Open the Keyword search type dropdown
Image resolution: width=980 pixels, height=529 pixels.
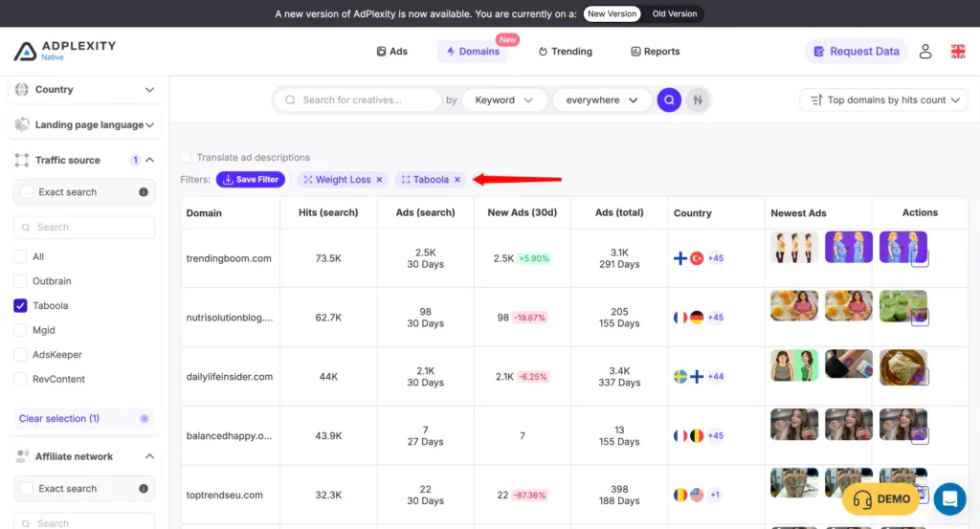coord(503,99)
